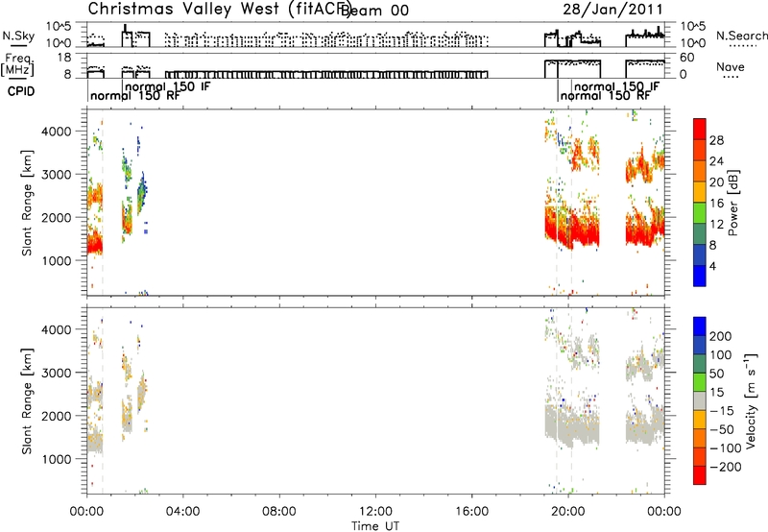The width and height of the screenshot is (768, 532).
Task: Click the "N.Search" legend label
Action: pos(742,36)
